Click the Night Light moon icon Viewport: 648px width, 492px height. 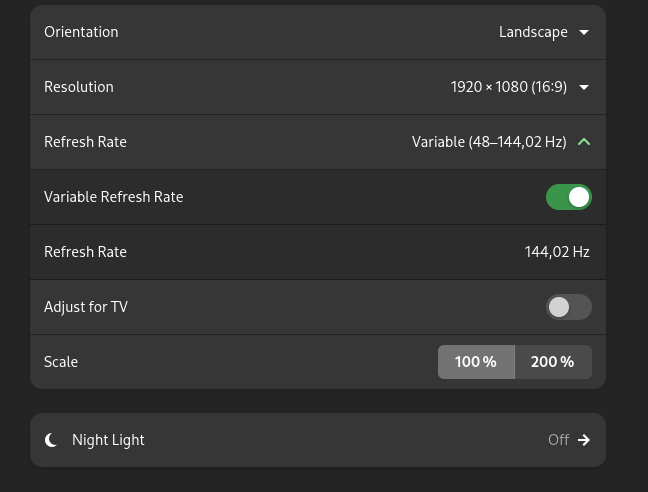coord(51,440)
